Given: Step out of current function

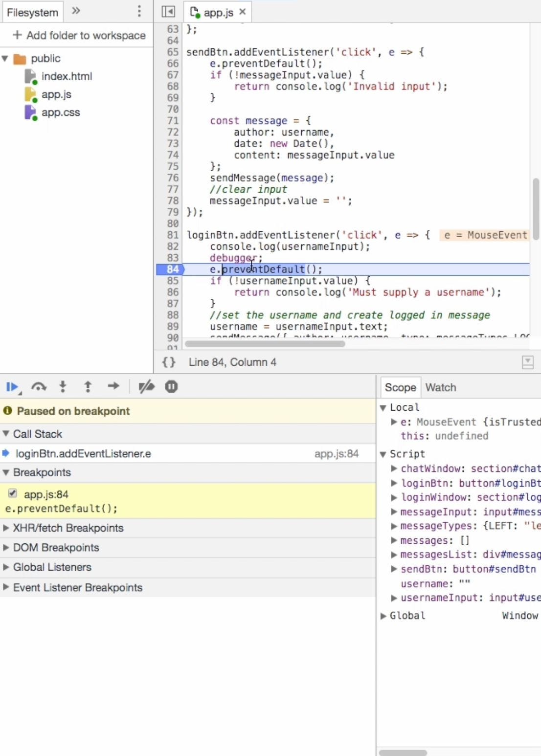Looking at the screenshot, I should tap(88, 387).
